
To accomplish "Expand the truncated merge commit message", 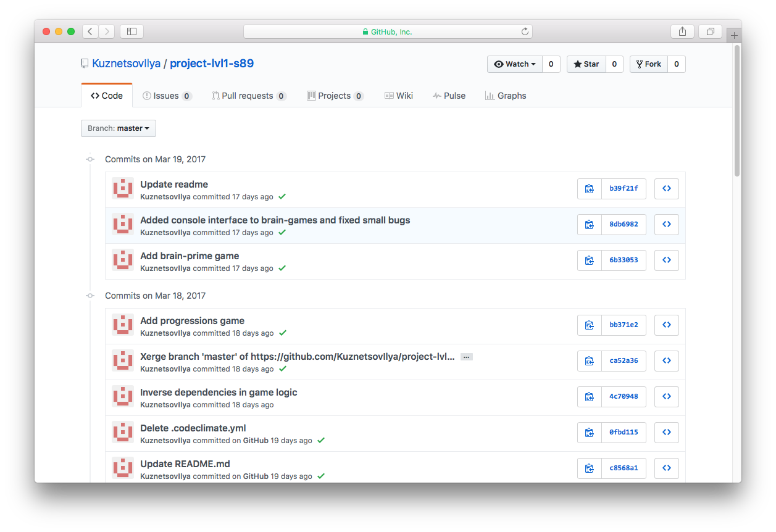I will [x=466, y=357].
